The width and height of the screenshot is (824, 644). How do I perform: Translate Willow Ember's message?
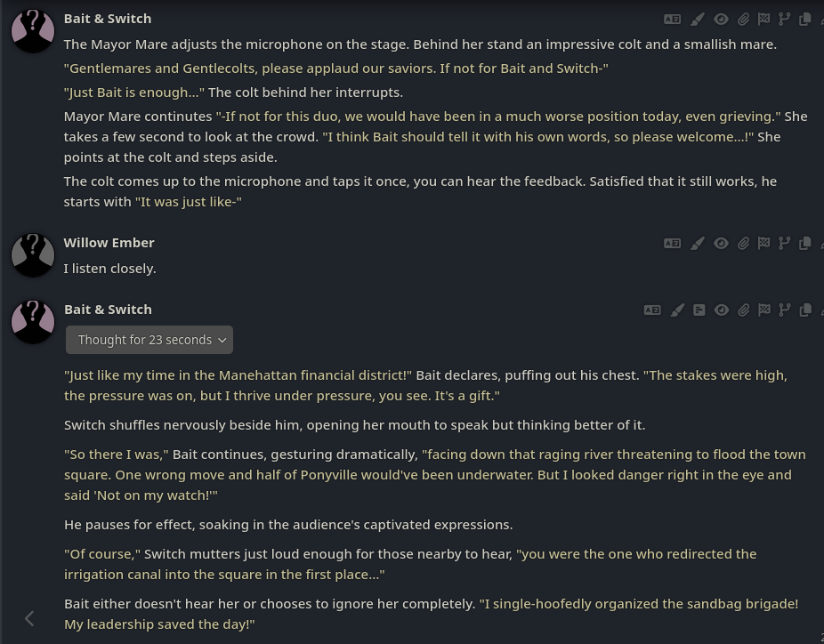[672, 243]
